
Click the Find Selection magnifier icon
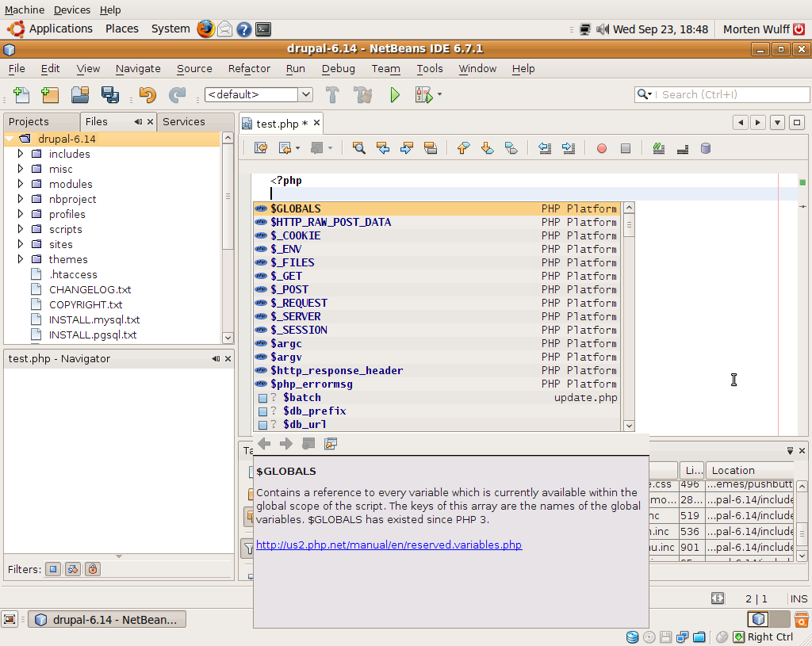[359, 148]
